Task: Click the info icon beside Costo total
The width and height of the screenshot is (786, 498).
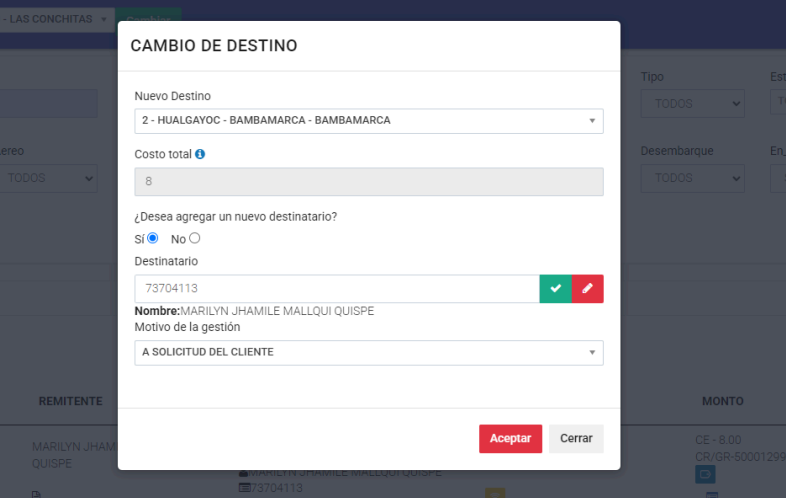Action: 200,155
